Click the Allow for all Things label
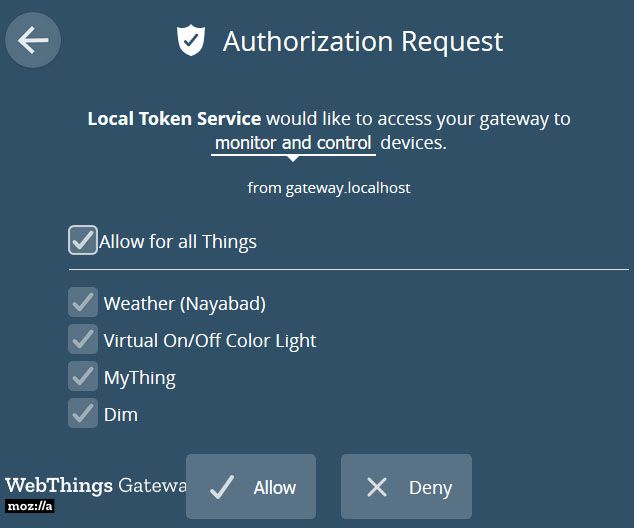634x528 pixels. [178, 242]
